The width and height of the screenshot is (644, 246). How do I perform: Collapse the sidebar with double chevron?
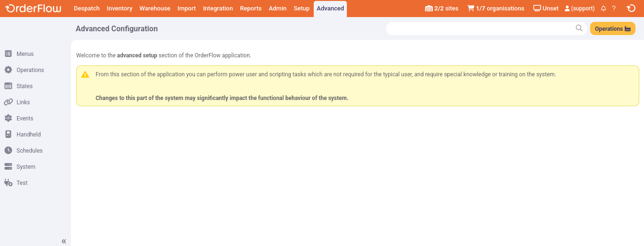pyautogui.click(x=64, y=241)
